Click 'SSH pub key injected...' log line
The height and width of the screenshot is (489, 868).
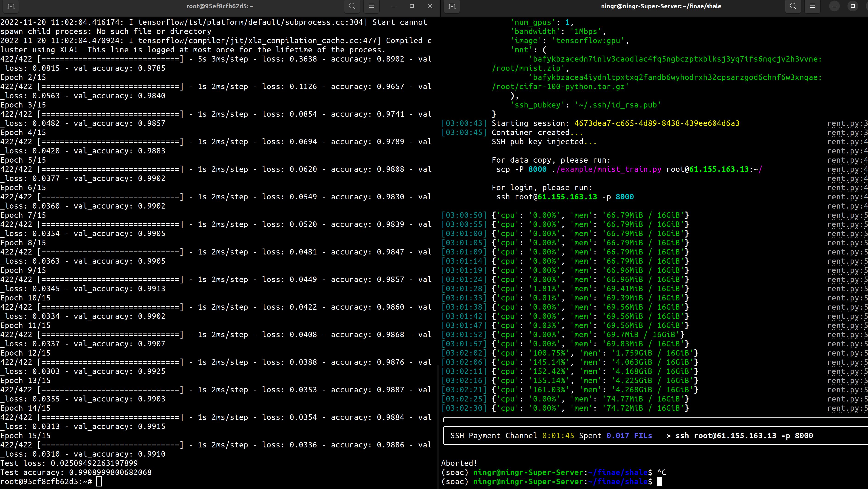(x=544, y=141)
